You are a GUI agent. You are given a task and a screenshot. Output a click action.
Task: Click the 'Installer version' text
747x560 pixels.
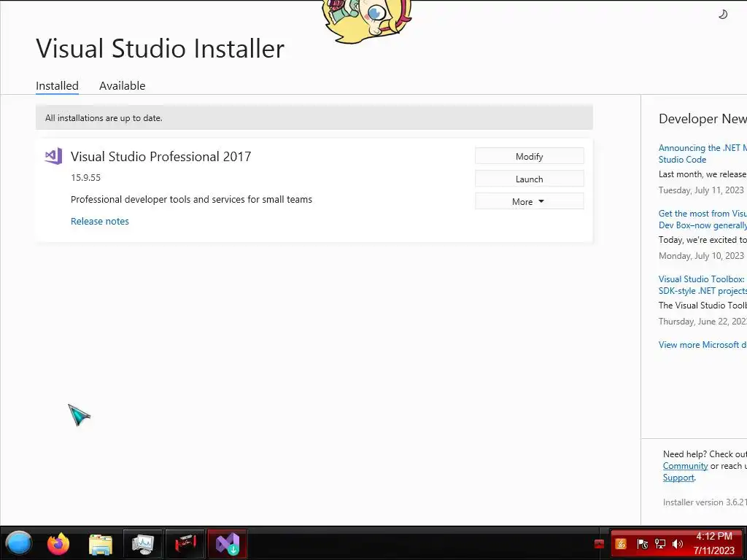705,502
